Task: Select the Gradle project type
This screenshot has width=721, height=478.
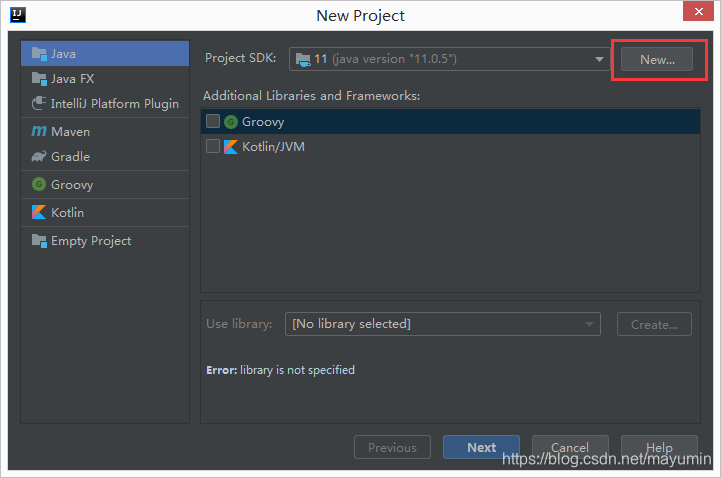Action: pyautogui.click(x=105, y=156)
